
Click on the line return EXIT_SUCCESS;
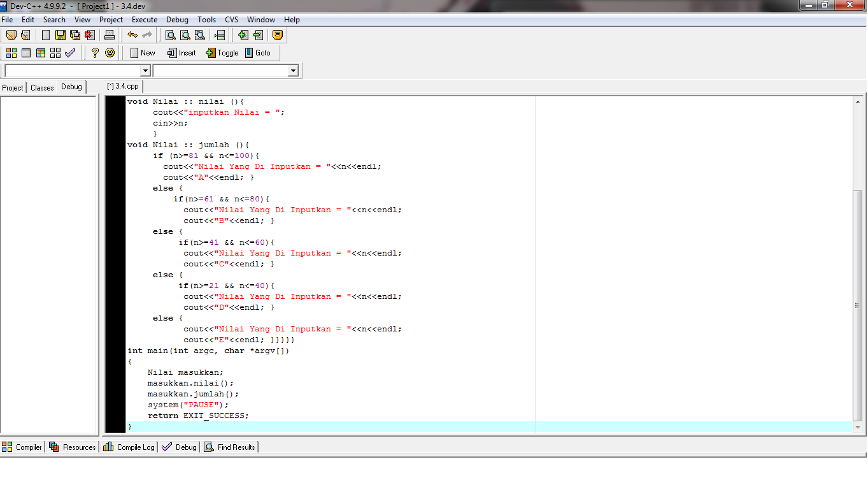tap(198, 416)
